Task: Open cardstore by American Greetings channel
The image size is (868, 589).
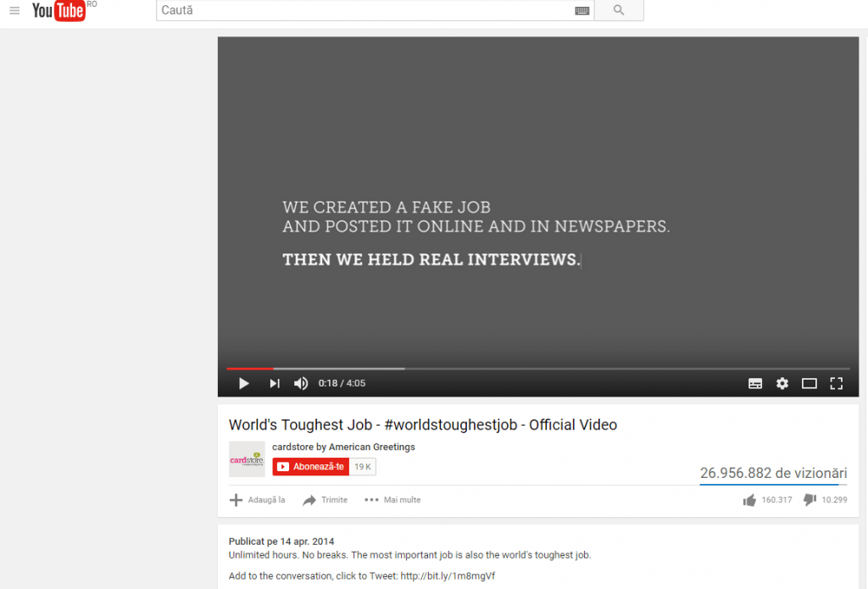Action: tap(343, 447)
